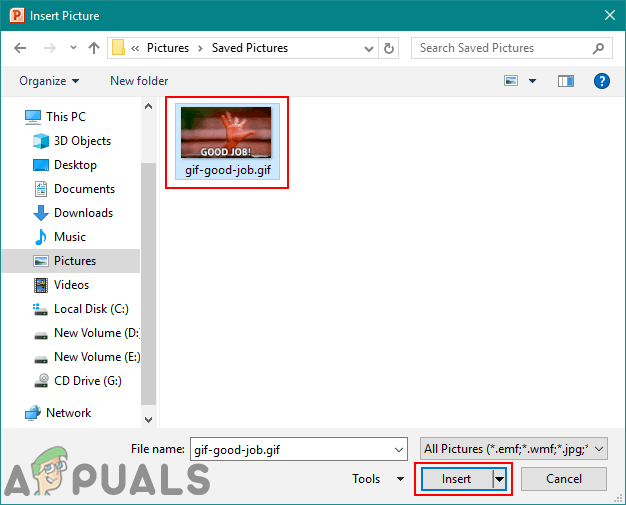Go back with the left arrow
Image resolution: width=626 pixels, height=505 pixels.
coord(20,48)
